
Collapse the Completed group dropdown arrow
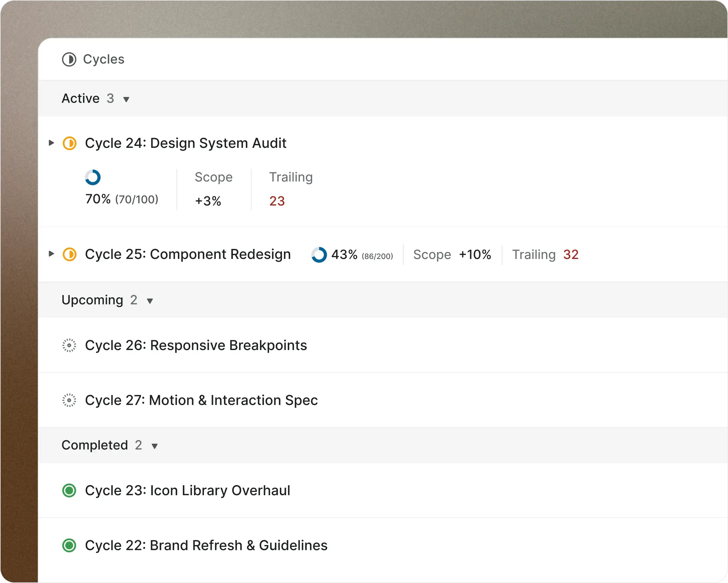tap(155, 446)
